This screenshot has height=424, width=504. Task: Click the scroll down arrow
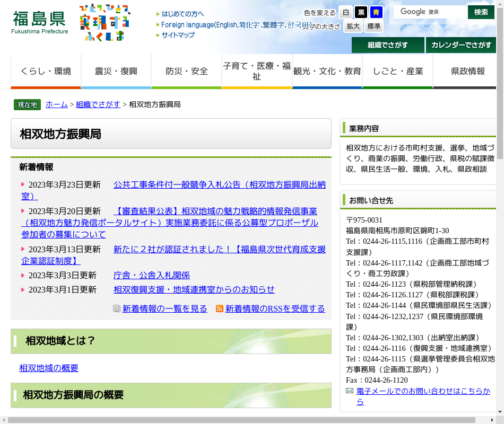(500, 412)
